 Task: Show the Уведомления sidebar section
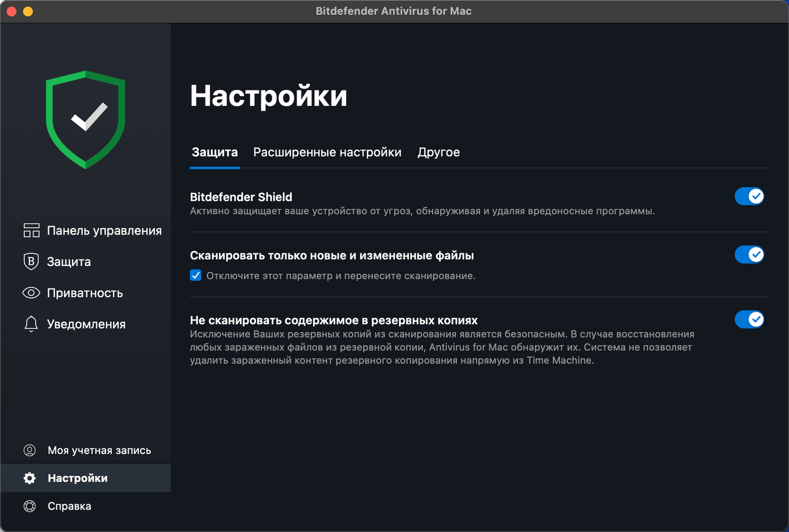86,324
